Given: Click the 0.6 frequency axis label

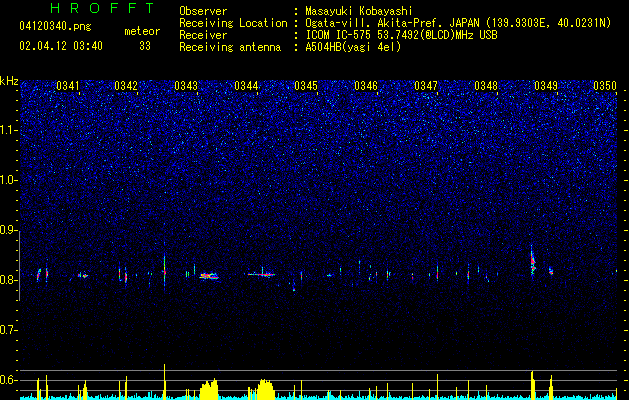Looking at the screenshot, I should [x=8, y=380].
